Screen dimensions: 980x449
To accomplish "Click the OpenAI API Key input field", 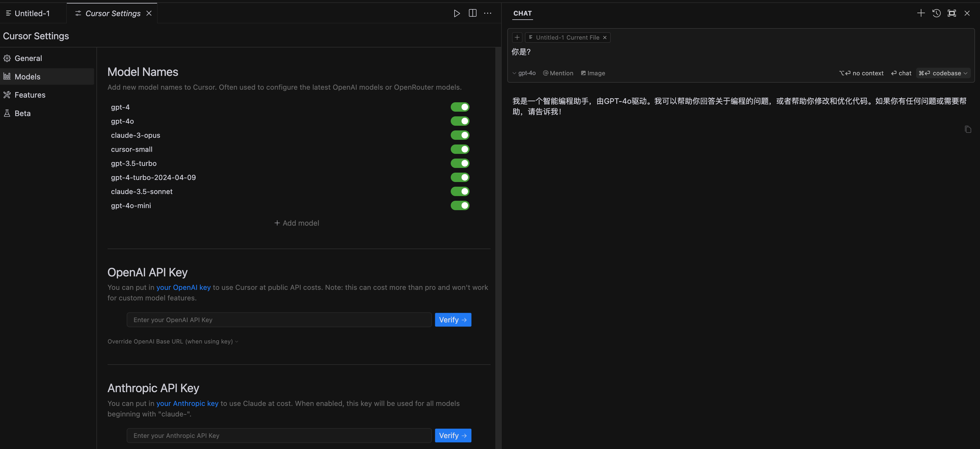I will [x=279, y=320].
